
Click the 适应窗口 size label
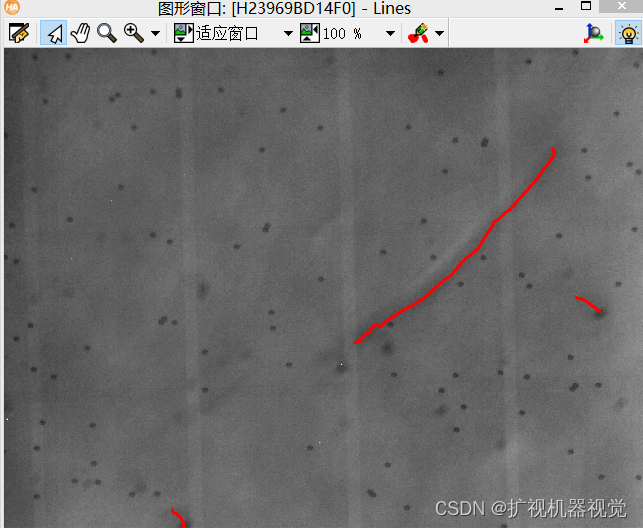227,33
